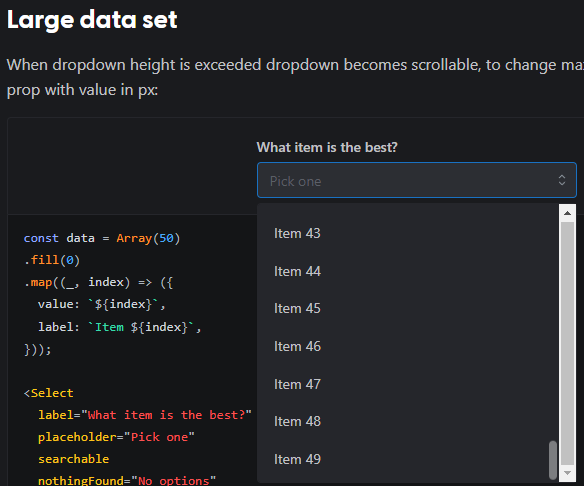Image resolution: width=584 pixels, height=486 pixels.
Task: Click the dropdown's inner scroll thumb
Action: coord(553,460)
